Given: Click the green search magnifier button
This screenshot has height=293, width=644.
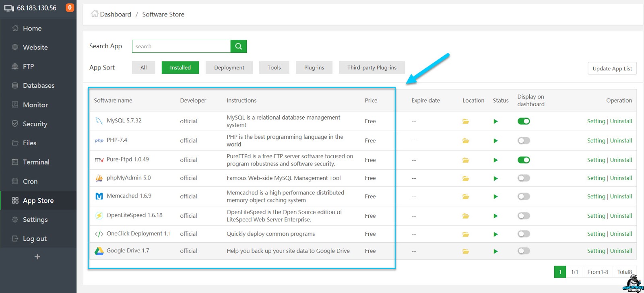Looking at the screenshot, I should click(x=239, y=46).
